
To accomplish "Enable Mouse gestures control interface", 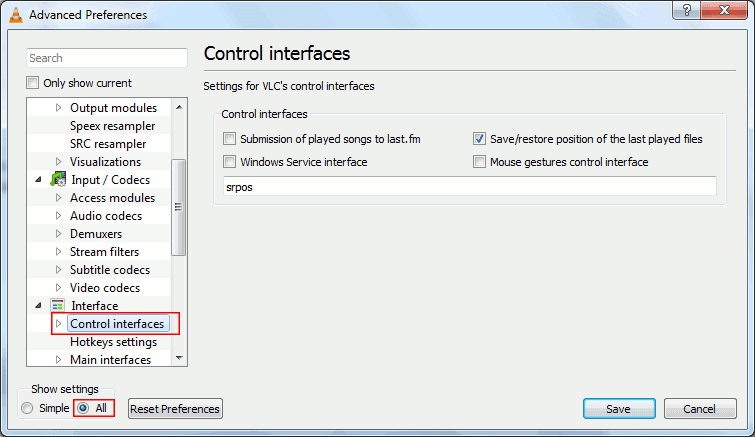I will click(x=480, y=162).
